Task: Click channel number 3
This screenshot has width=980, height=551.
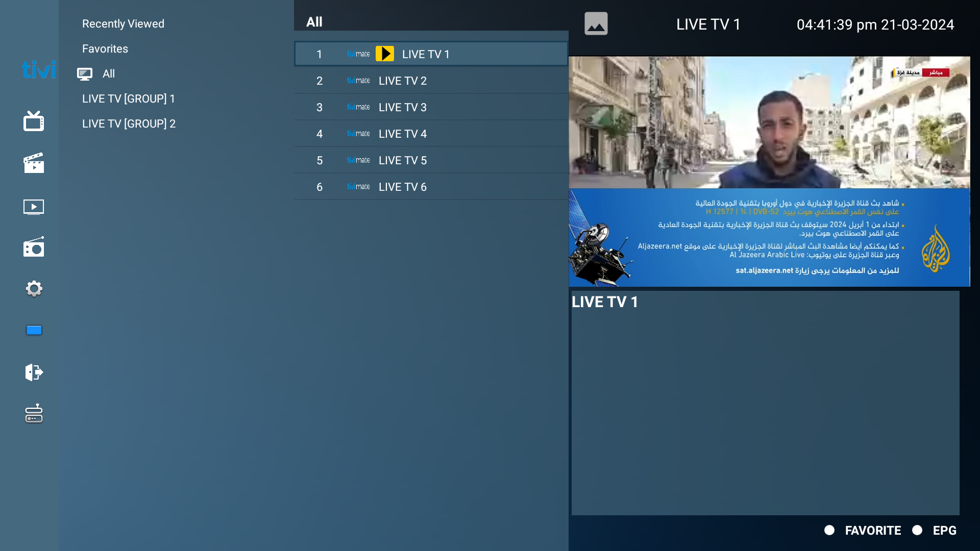Action: (320, 107)
